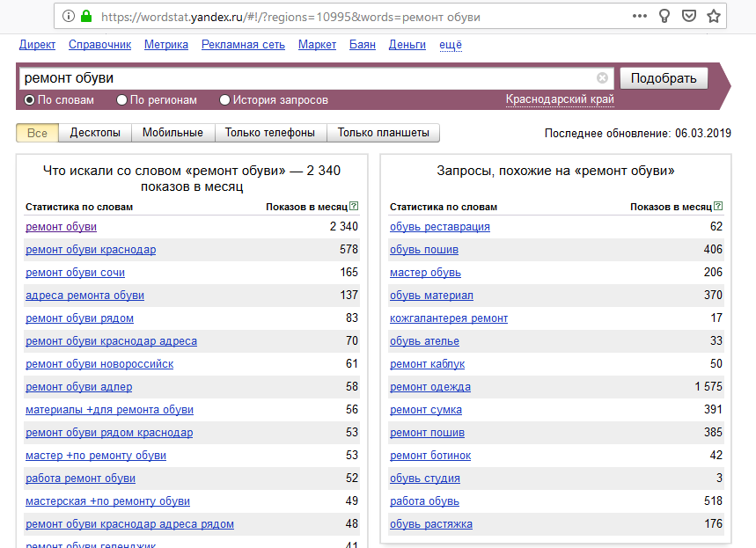Open similar query 'ремонт сумка'
Screen dimensions: 756x548
pos(426,410)
